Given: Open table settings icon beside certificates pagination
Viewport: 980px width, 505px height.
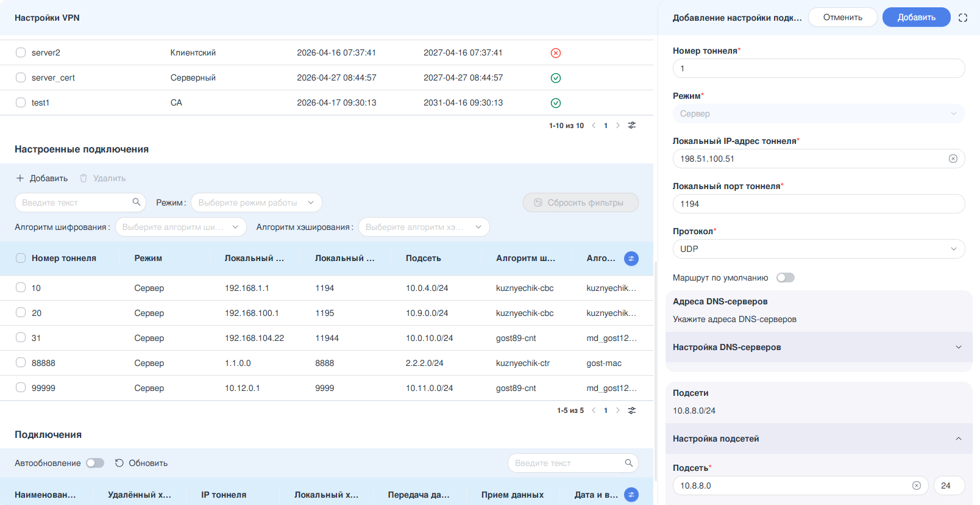Looking at the screenshot, I should pyautogui.click(x=632, y=126).
